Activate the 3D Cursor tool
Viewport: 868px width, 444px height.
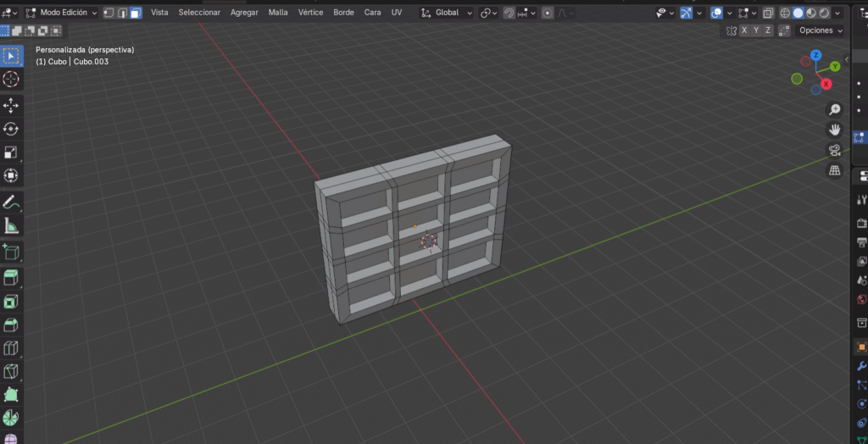click(11, 79)
